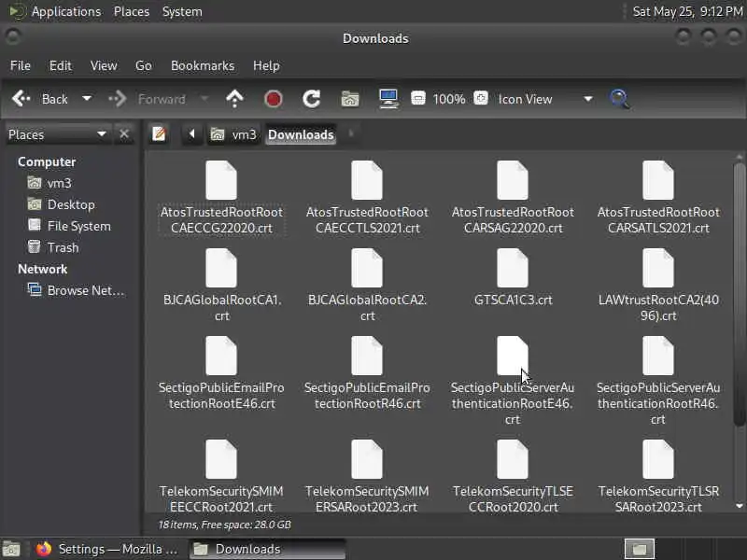
Task: Select the AtosTrustedRootRootCARSAG22020.crt file icon
Action: [x=513, y=180]
